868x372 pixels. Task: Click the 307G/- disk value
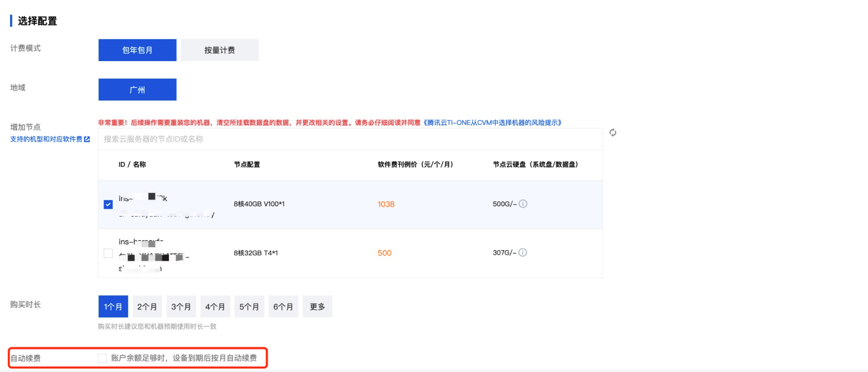(504, 253)
